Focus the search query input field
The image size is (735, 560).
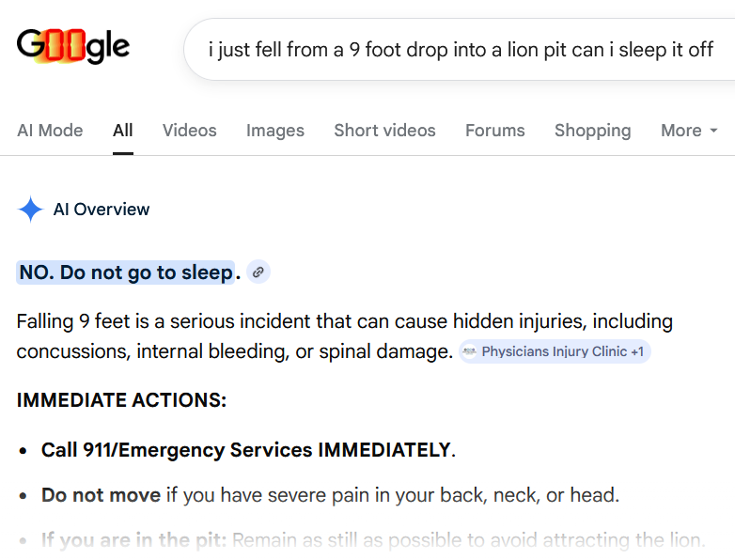pos(461,49)
